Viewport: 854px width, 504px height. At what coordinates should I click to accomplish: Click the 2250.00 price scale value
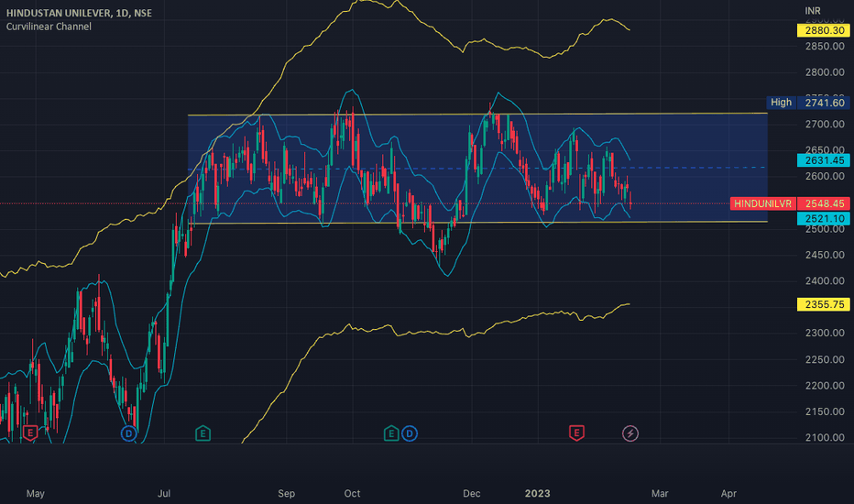[x=825, y=359]
